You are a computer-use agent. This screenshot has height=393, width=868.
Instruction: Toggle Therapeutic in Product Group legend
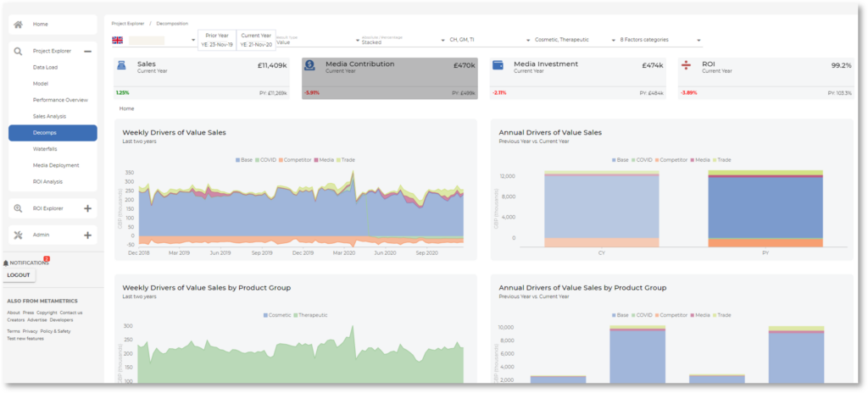(x=311, y=315)
